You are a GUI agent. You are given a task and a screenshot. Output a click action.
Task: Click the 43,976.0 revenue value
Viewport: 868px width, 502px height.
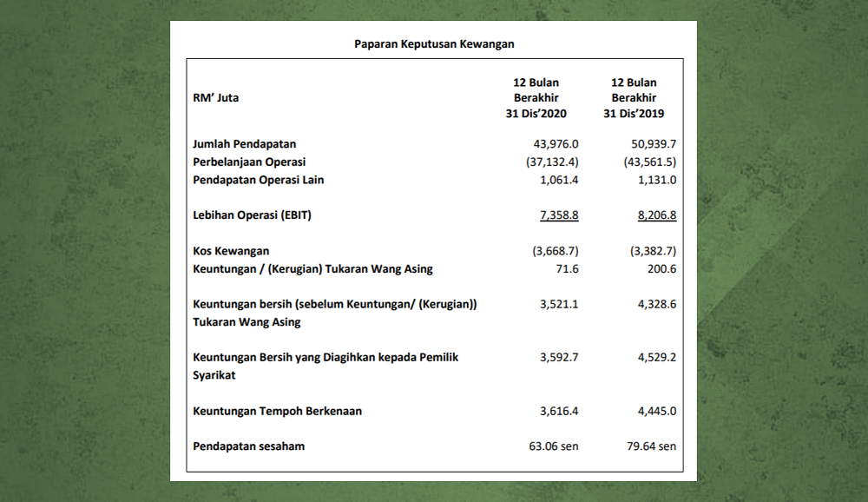[x=556, y=144]
